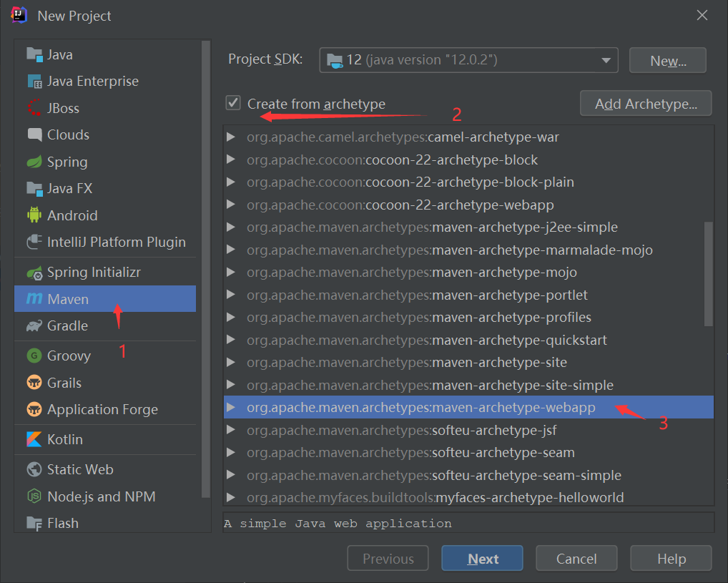Click the Maven m icon
The width and height of the screenshot is (728, 583).
(34, 298)
